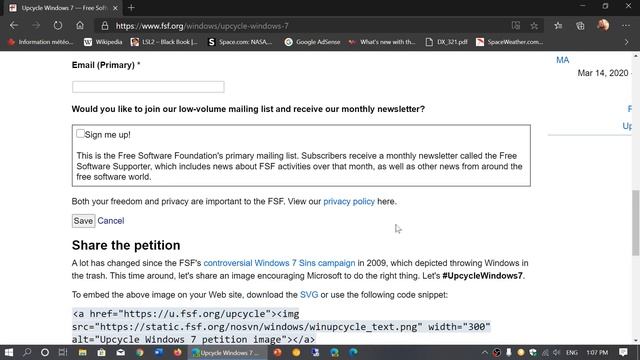Check the Sign me up! checkbox

coord(80,133)
